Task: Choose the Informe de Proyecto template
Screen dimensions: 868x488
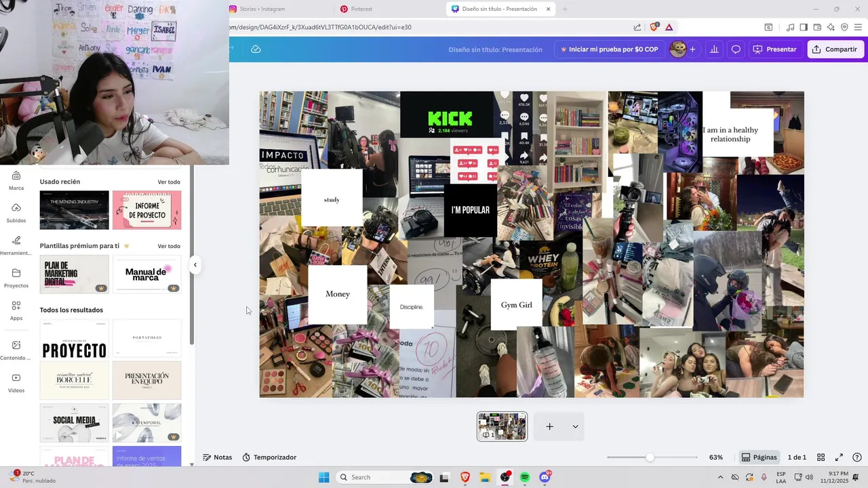Action: 146,210
